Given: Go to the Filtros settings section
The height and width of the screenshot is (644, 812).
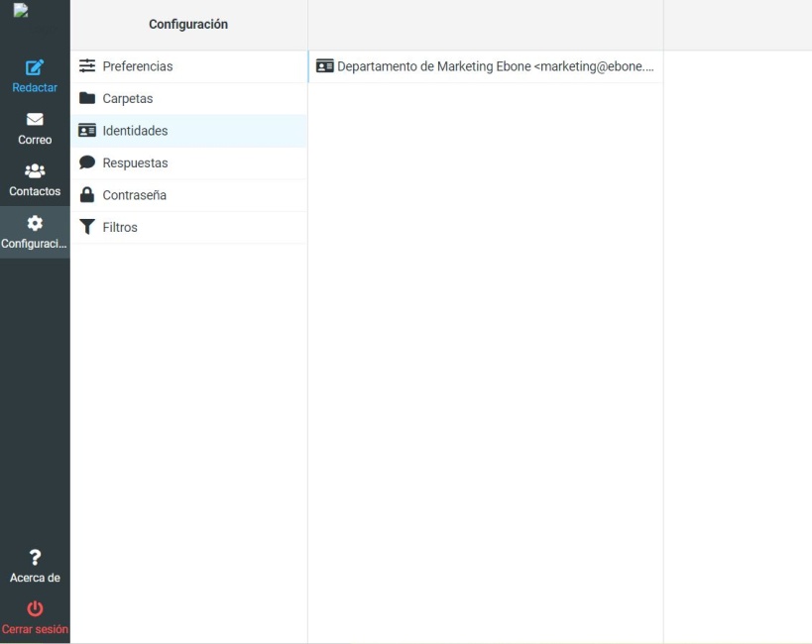Looking at the screenshot, I should point(120,227).
